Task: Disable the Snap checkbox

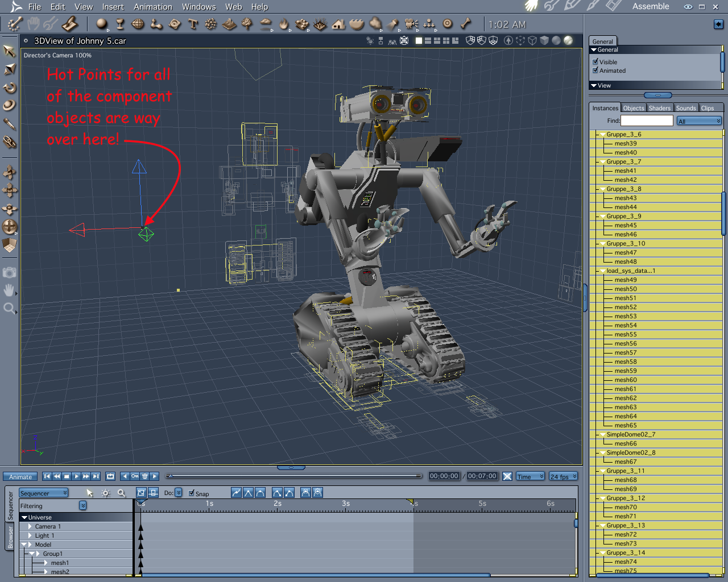Action: tap(192, 493)
